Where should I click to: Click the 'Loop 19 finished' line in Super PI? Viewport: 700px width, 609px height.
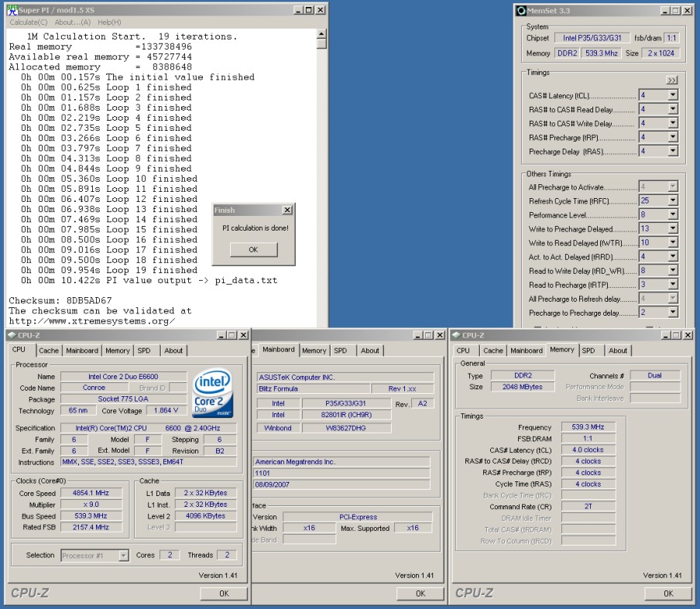[109, 270]
